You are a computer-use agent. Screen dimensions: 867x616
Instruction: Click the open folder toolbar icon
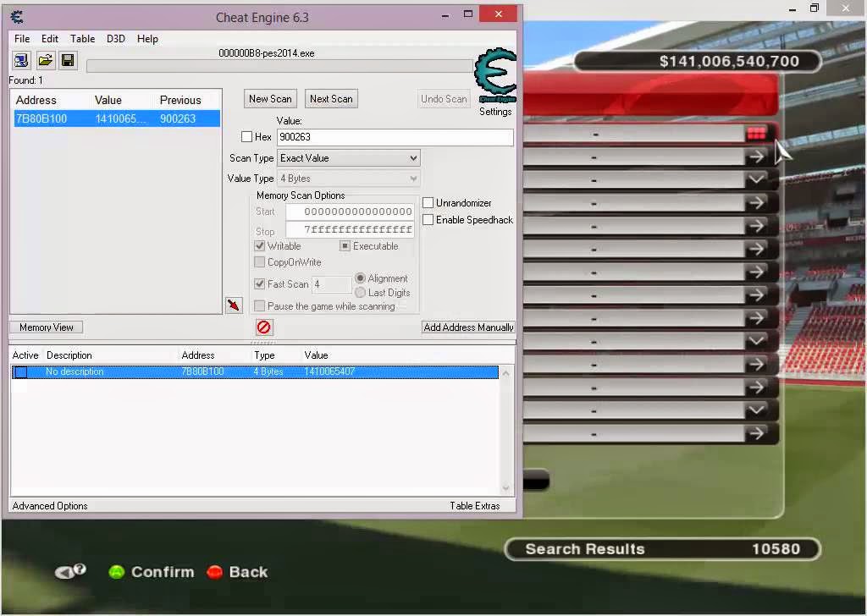(x=46, y=60)
